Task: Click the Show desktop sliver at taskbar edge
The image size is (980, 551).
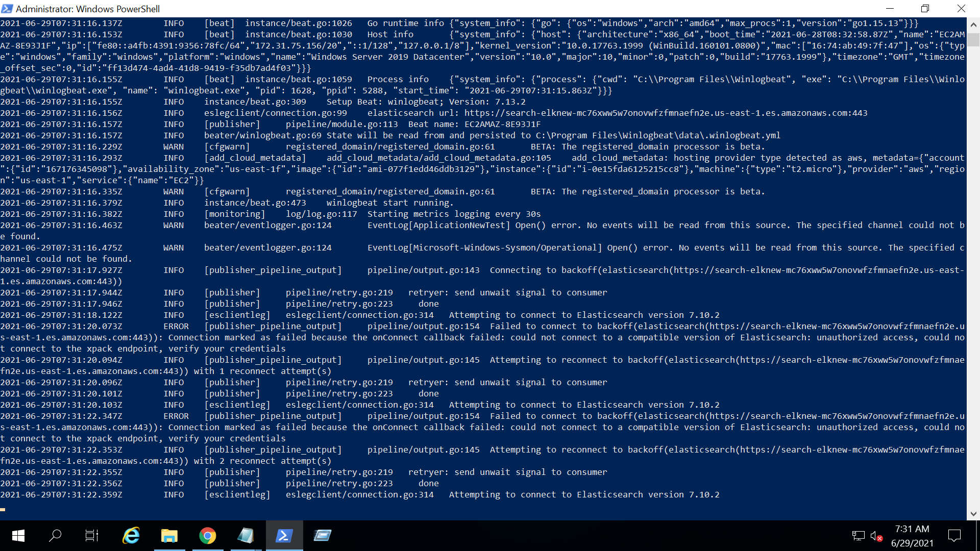Action: click(977, 536)
